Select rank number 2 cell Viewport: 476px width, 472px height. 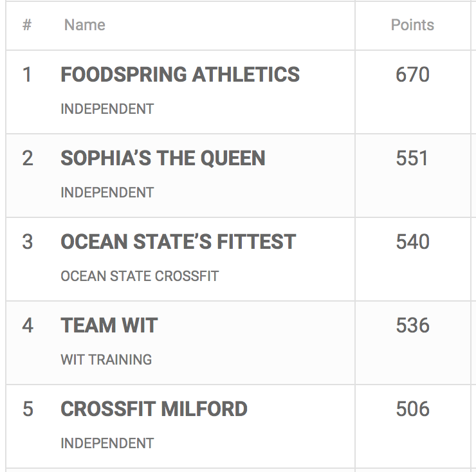(x=27, y=158)
